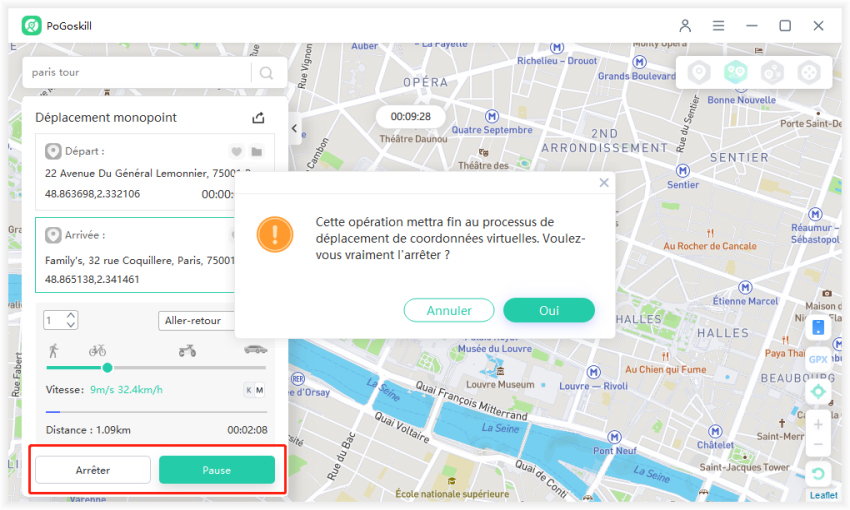Click the Arrêter button
850x510 pixels.
(x=93, y=470)
